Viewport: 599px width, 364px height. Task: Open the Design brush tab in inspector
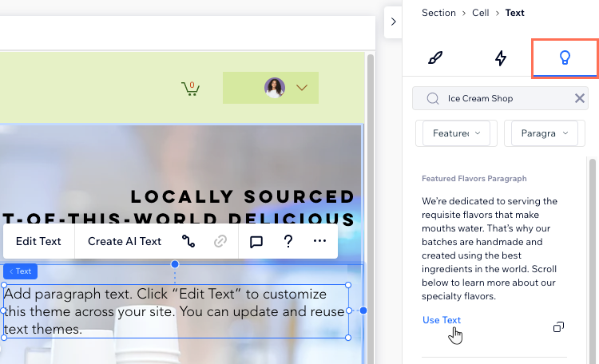point(435,57)
